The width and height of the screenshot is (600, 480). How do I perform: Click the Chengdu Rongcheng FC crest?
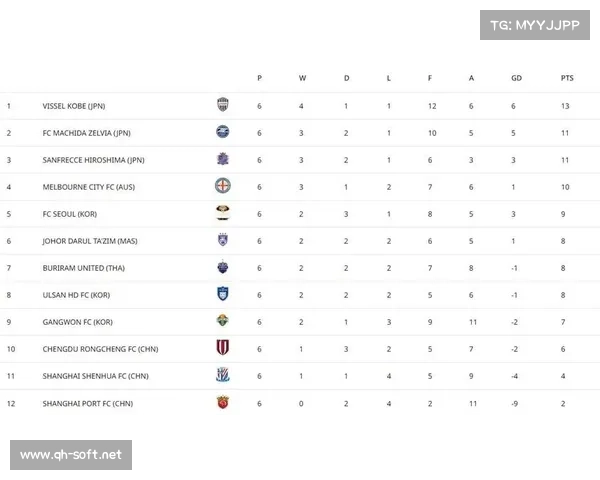(223, 348)
